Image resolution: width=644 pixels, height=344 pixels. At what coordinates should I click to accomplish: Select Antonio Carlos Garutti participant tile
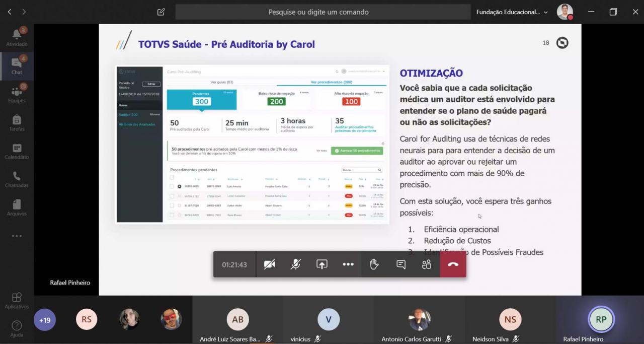point(419,320)
